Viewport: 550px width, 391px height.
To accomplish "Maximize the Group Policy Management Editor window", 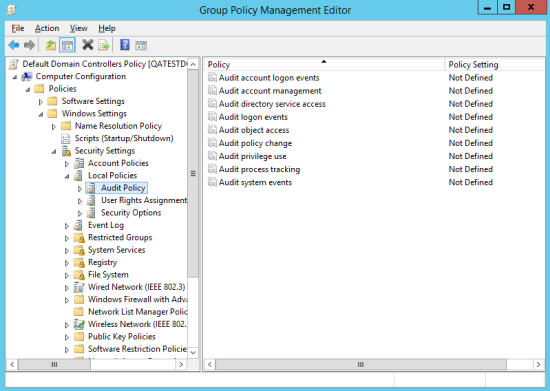I will coord(507,7).
